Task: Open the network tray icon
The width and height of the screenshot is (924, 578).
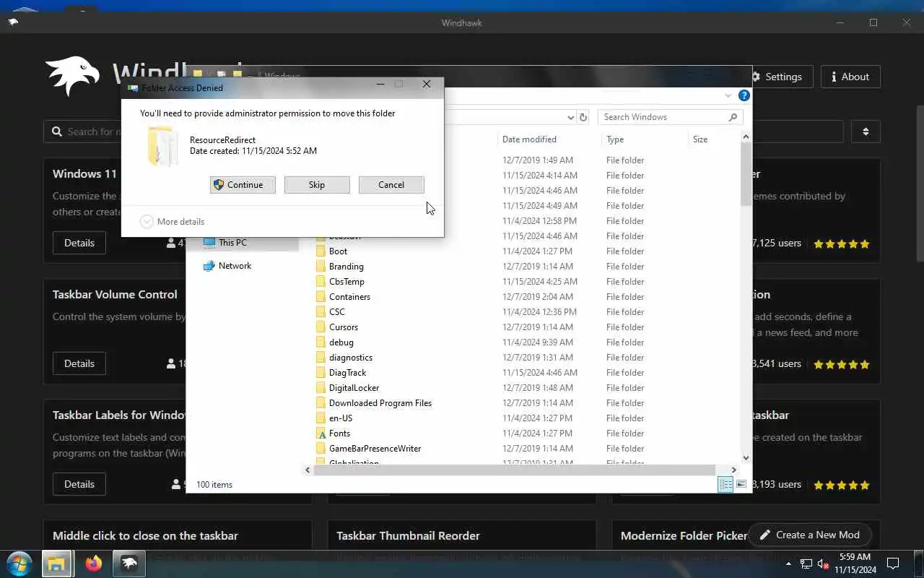Action: 806,564
